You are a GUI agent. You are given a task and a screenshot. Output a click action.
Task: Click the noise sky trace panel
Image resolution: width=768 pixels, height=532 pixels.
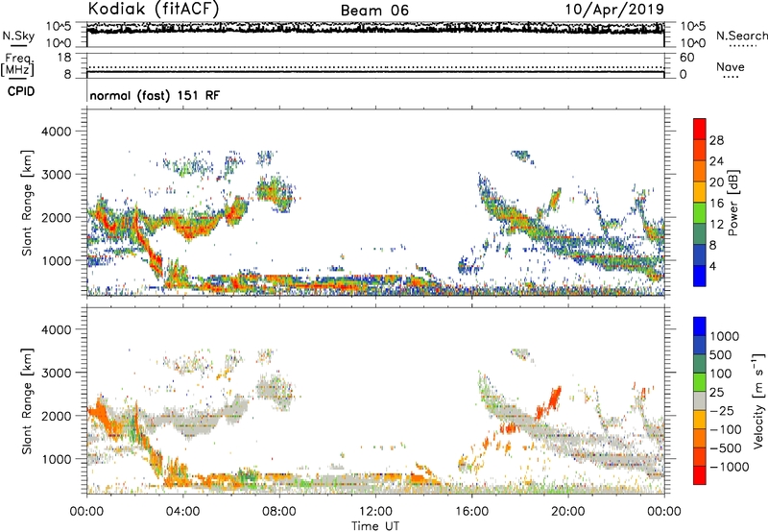click(x=375, y=35)
